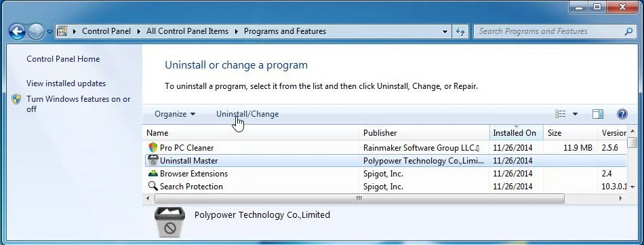The width and height of the screenshot is (644, 245).
Task: Click version 2.5.6 cell
Action: pyautogui.click(x=610, y=147)
